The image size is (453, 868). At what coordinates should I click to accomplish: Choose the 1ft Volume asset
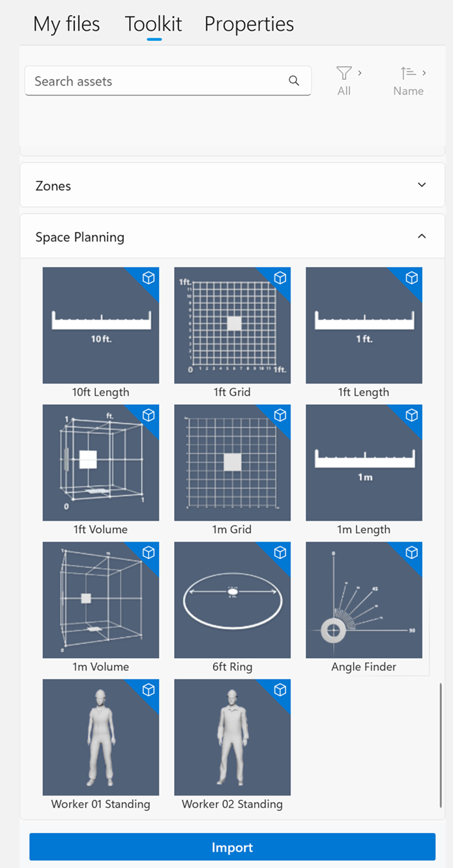(x=101, y=463)
